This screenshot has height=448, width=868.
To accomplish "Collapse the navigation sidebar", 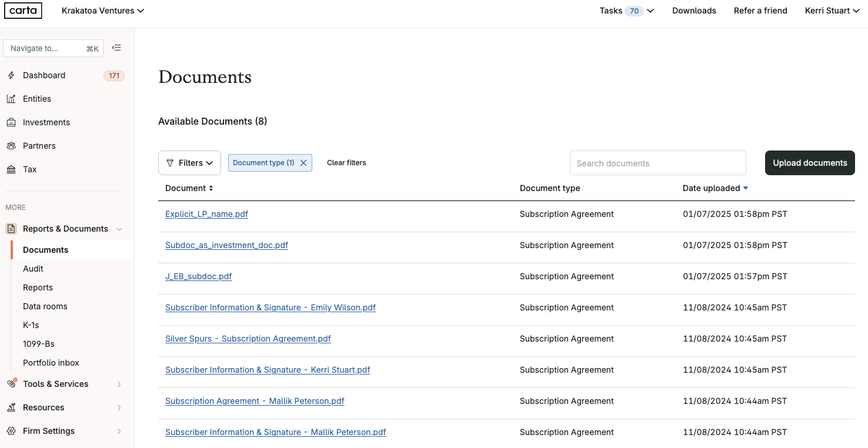I will [x=116, y=48].
